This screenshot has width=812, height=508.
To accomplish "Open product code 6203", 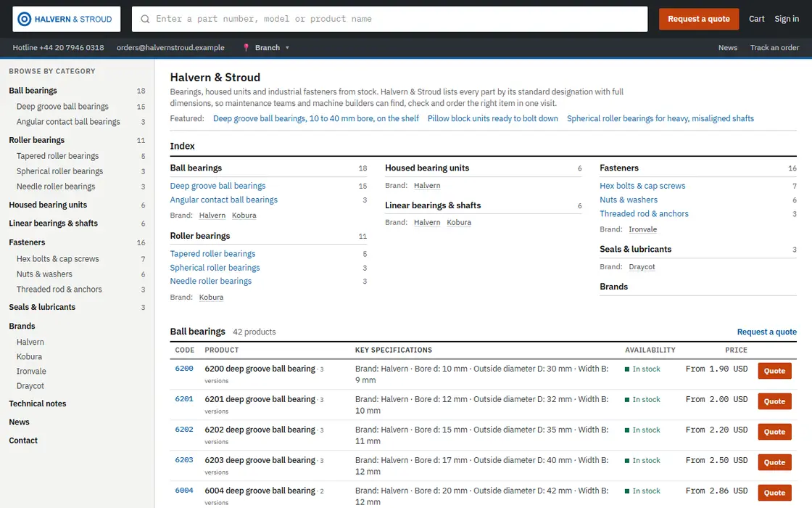I will click(184, 460).
